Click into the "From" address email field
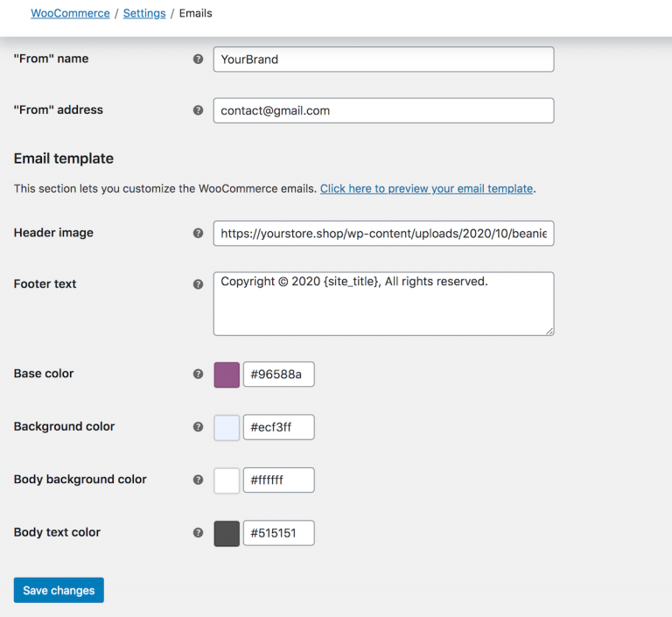The width and height of the screenshot is (672, 617). click(x=383, y=110)
